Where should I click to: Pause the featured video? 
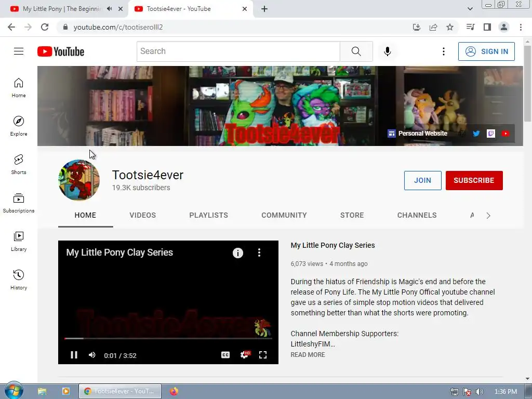coord(74,355)
